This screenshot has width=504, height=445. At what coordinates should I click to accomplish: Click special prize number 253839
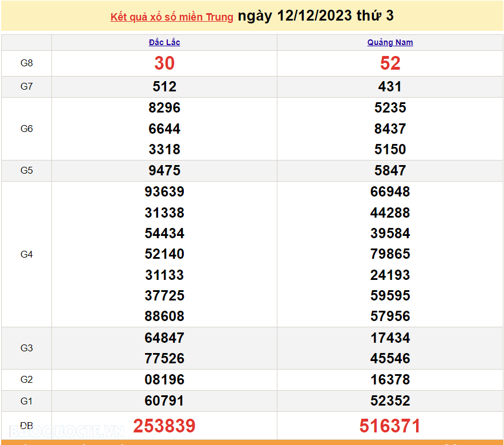[x=164, y=426]
